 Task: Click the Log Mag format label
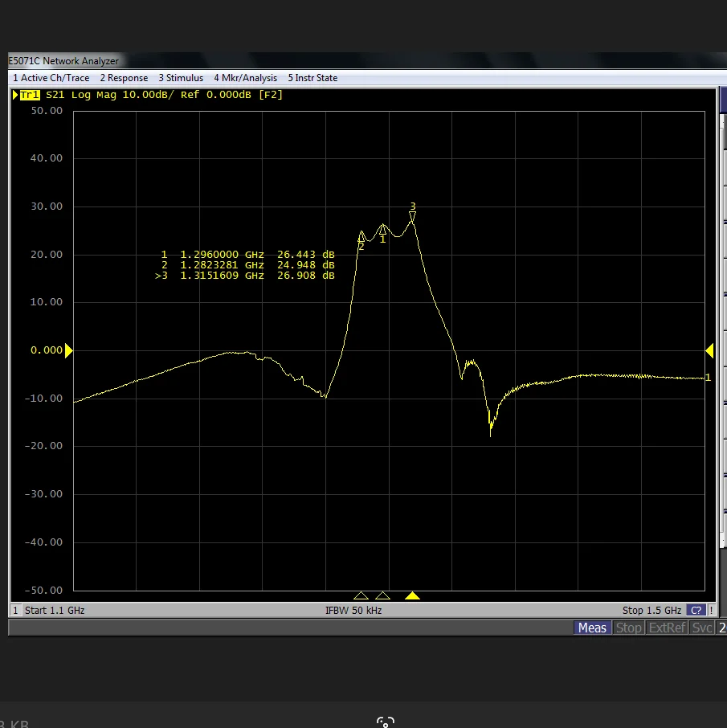[94, 95]
